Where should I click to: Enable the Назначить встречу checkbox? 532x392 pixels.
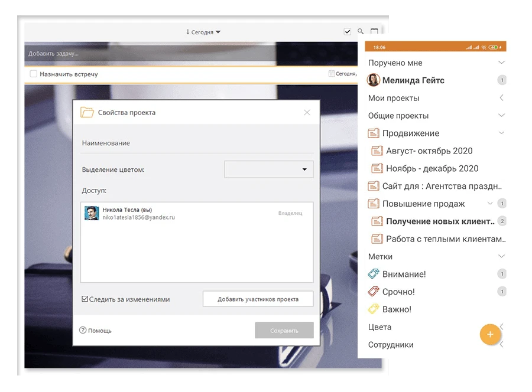point(34,74)
